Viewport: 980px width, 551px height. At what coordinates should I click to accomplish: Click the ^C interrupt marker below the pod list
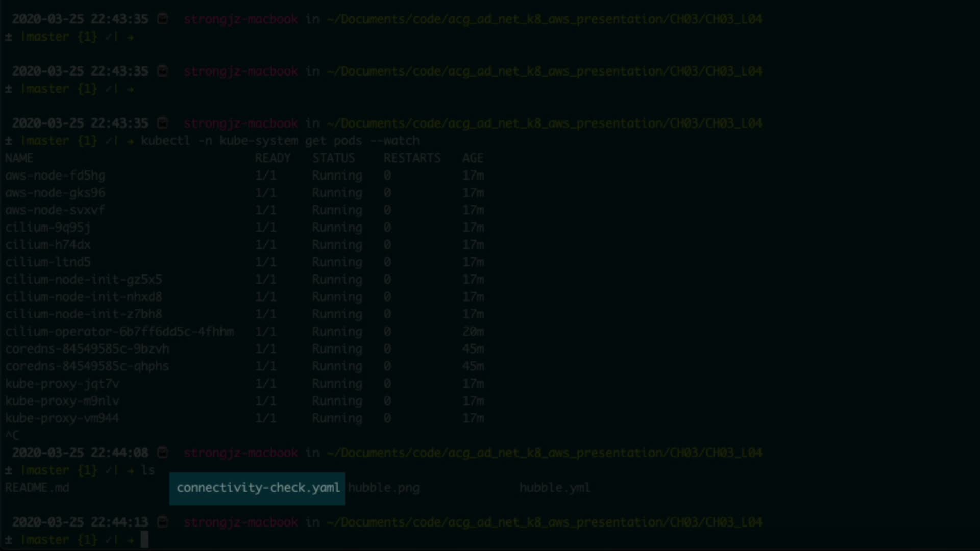12,435
